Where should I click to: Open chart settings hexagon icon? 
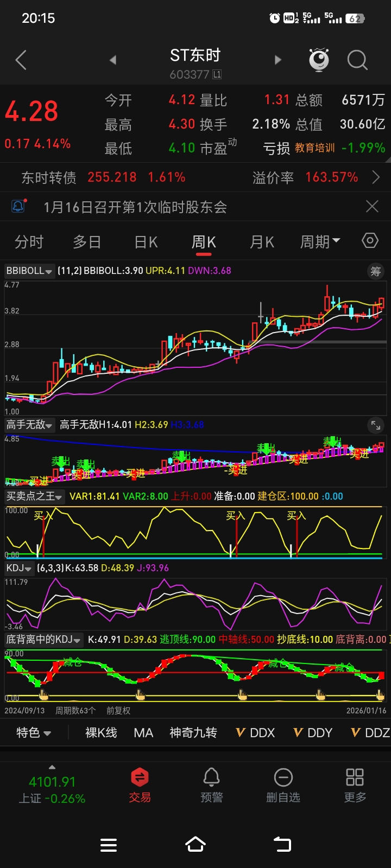point(370,240)
